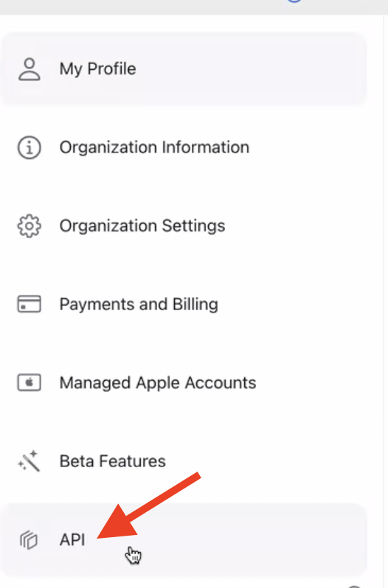The image size is (388, 588).
Task: Click the Apple logo card icon
Action: pyautogui.click(x=30, y=383)
